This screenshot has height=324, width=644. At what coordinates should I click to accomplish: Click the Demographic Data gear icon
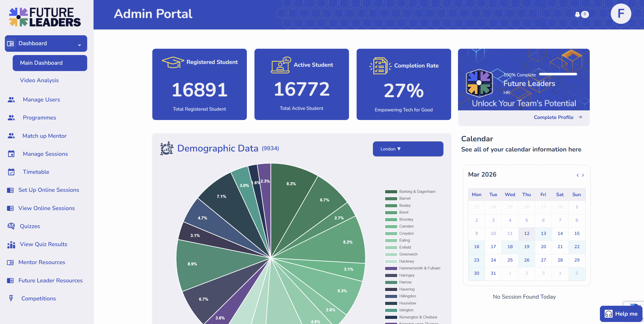pos(167,148)
